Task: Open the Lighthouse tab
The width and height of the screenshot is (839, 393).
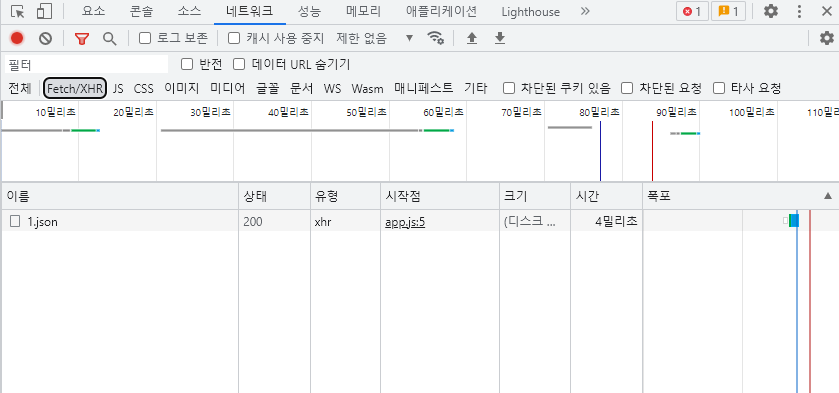Action: tap(530, 11)
